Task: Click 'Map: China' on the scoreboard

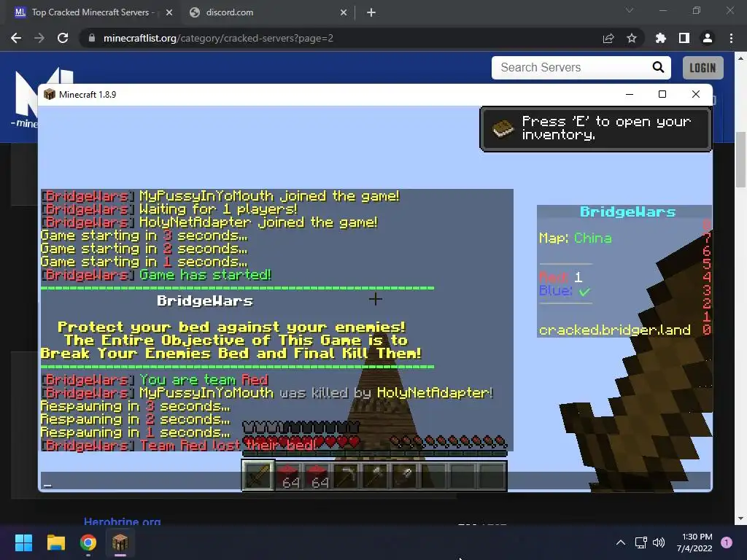Action: (576, 238)
